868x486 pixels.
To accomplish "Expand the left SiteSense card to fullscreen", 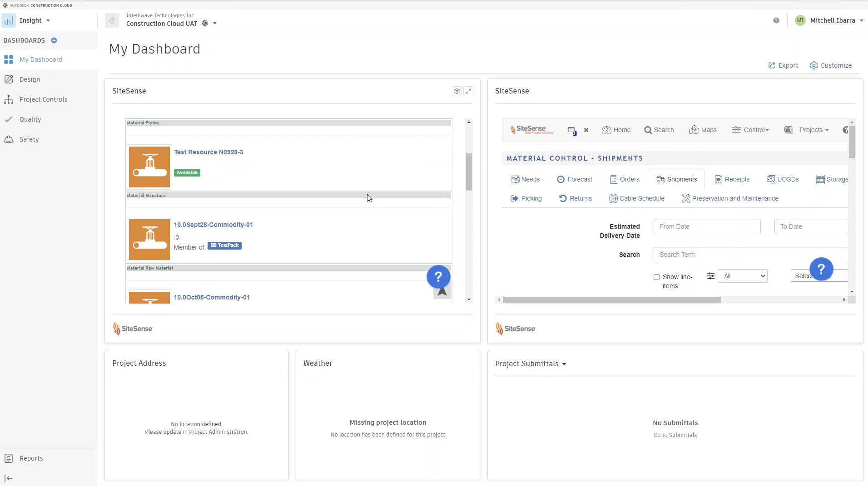I will click(468, 91).
